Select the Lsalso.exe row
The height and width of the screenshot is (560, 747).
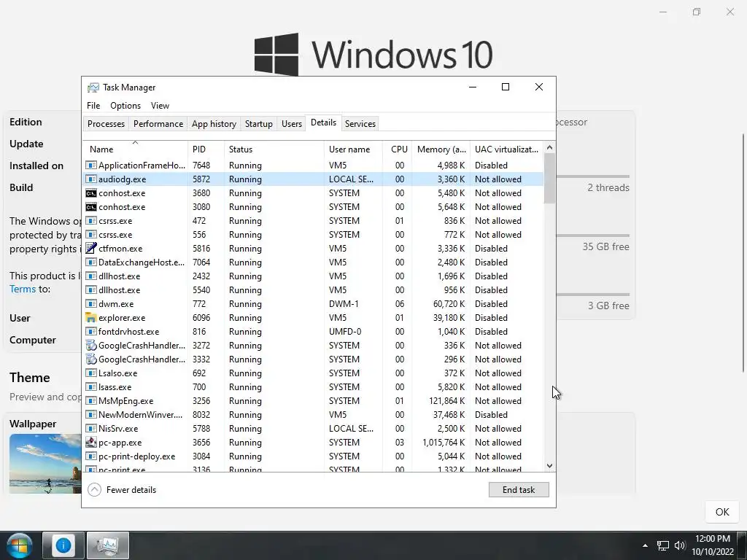pos(313,373)
